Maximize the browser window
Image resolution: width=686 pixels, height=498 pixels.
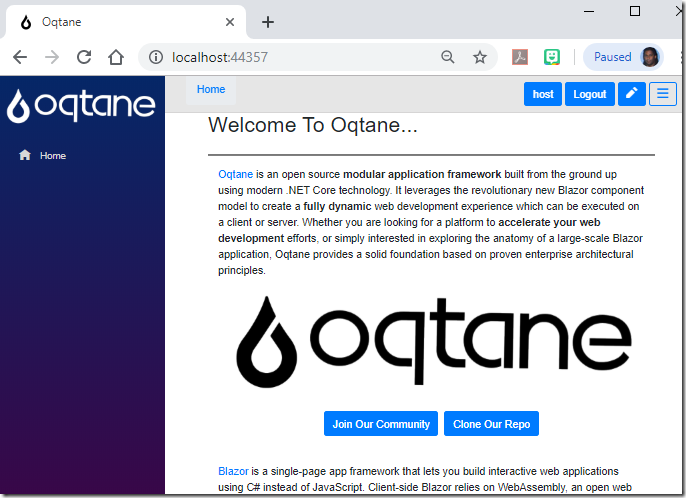635,11
